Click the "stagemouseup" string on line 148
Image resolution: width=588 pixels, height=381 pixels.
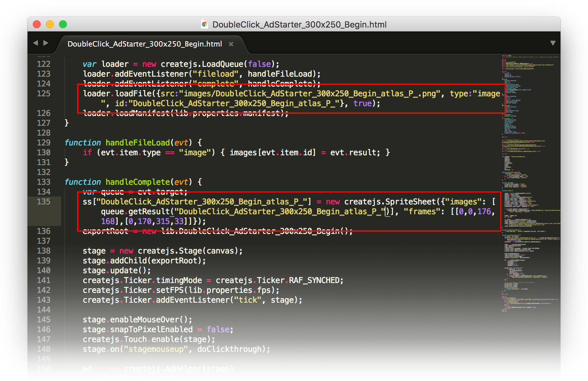(x=156, y=349)
